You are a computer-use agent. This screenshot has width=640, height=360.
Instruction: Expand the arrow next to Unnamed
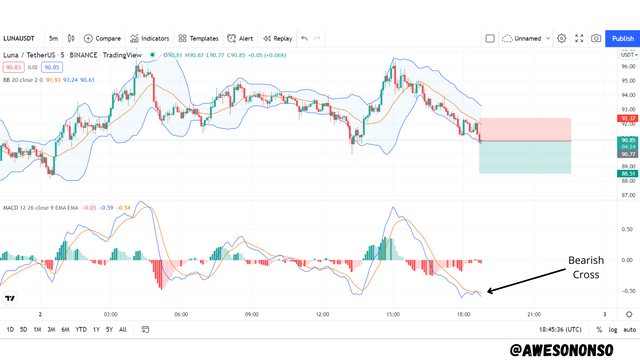548,38
